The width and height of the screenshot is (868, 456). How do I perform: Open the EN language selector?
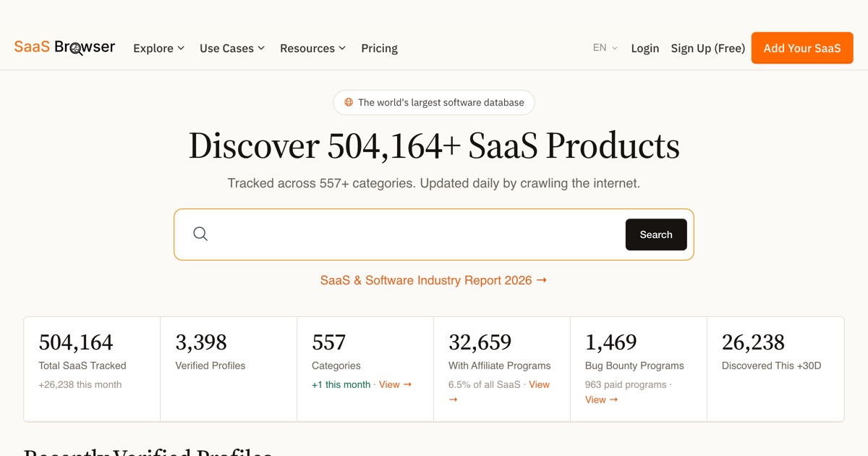605,48
